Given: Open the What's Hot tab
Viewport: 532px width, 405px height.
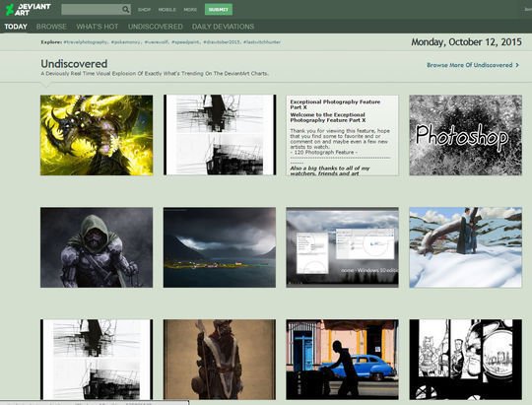Looking at the screenshot, I should coord(97,27).
